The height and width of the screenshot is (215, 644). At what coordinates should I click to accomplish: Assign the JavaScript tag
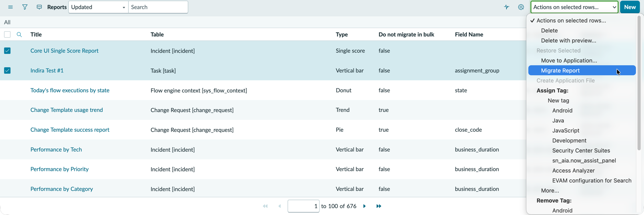tap(566, 131)
